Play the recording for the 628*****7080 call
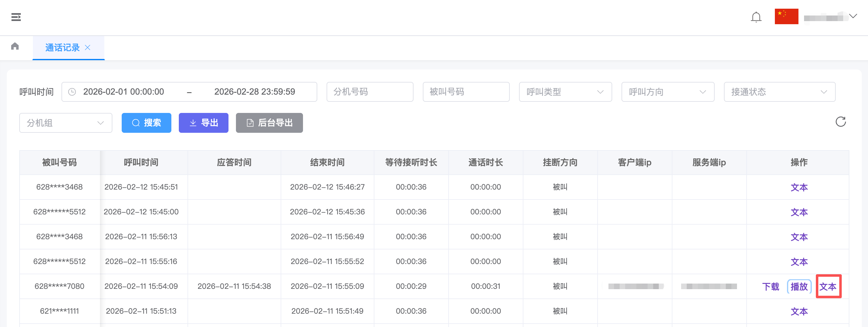 pos(798,287)
